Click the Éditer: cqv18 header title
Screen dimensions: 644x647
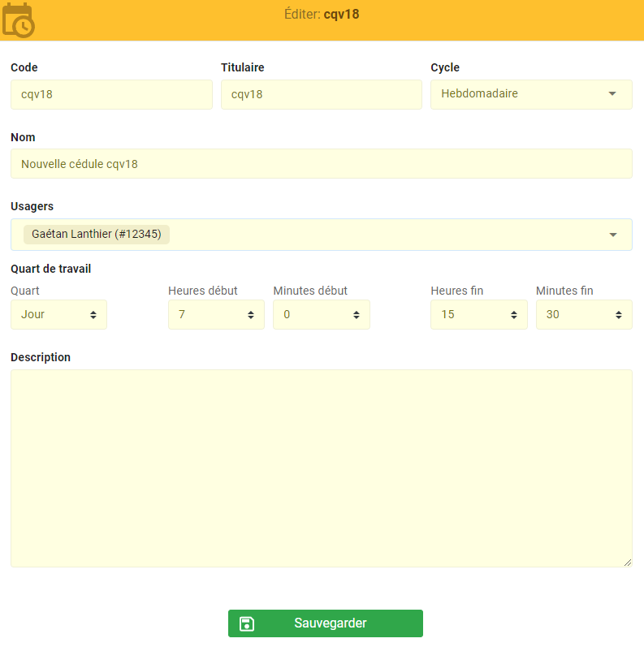pyautogui.click(x=322, y=15)
